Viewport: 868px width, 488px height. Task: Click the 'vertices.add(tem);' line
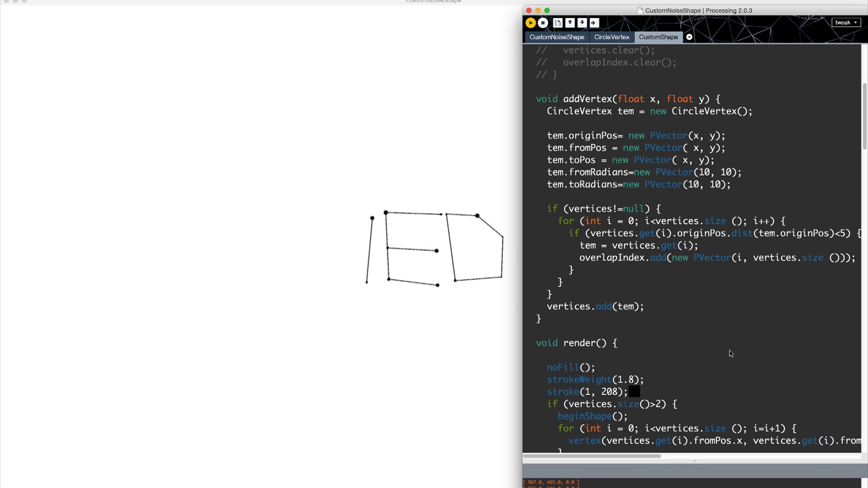pos(595,307)
